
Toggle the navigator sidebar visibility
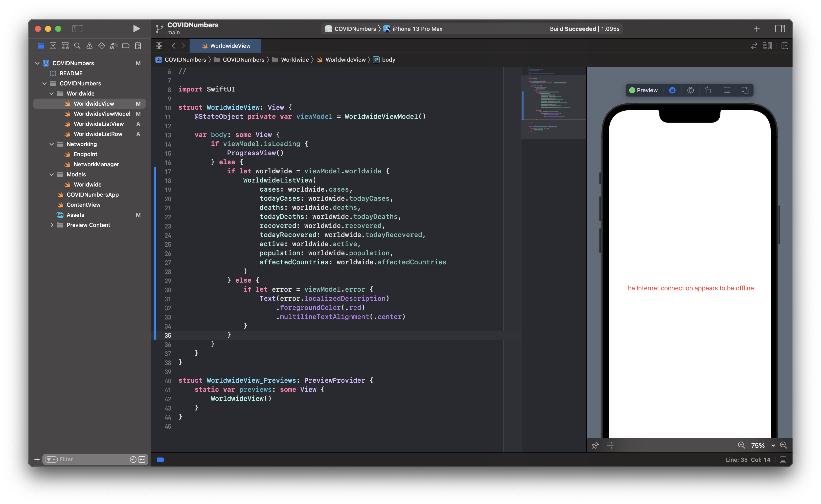tap(77, 29)
